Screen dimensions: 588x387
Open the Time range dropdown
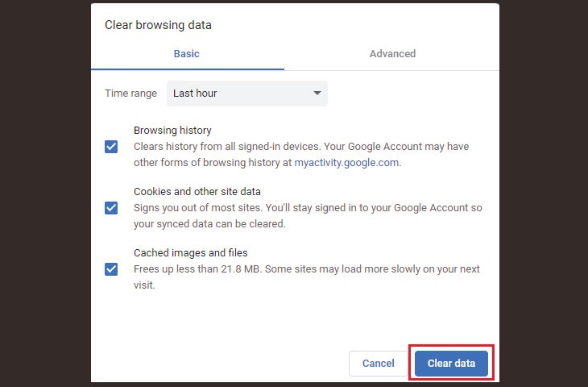pyautogui.click(x=246, y=94)
